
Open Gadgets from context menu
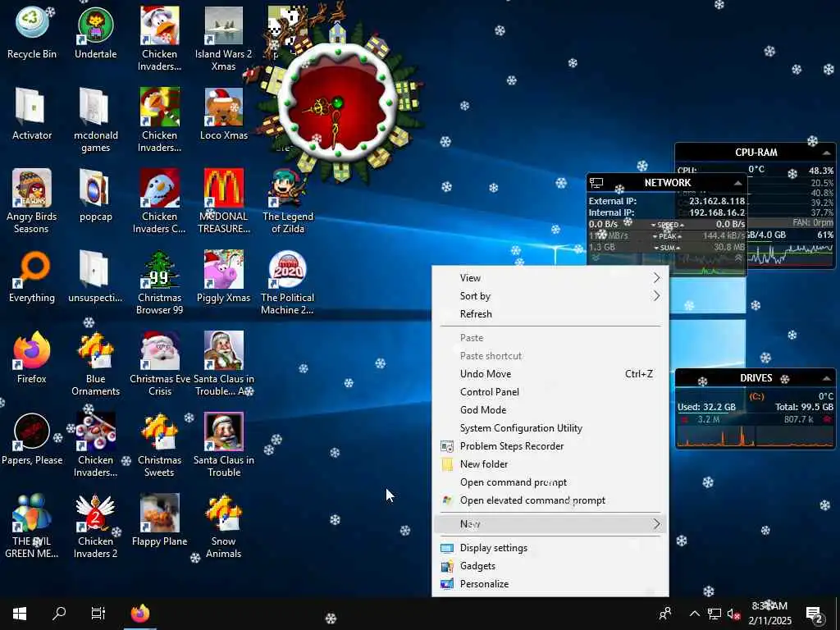pyautogui.click(x=550, y=566)
